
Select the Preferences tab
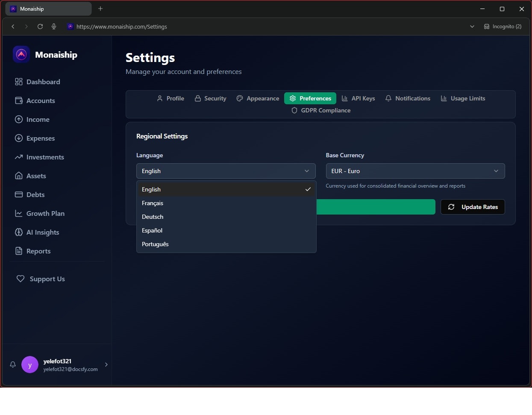(310, 98)
